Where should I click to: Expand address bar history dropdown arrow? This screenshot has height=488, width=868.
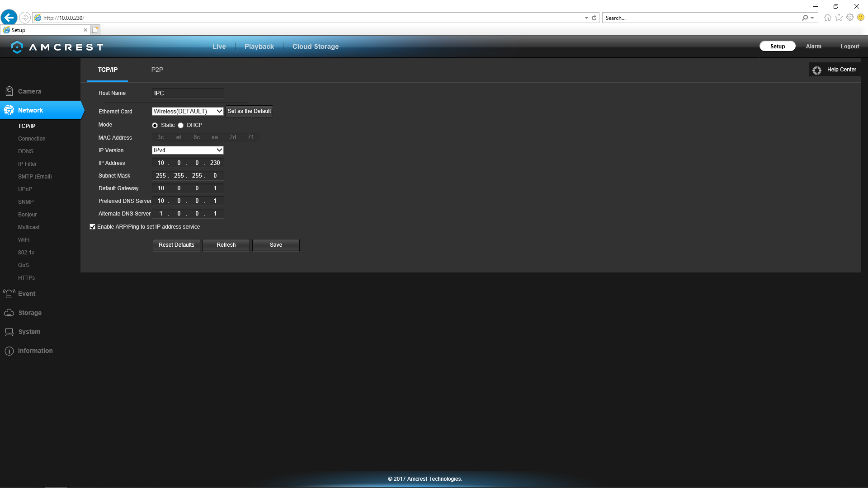point(586,18)
